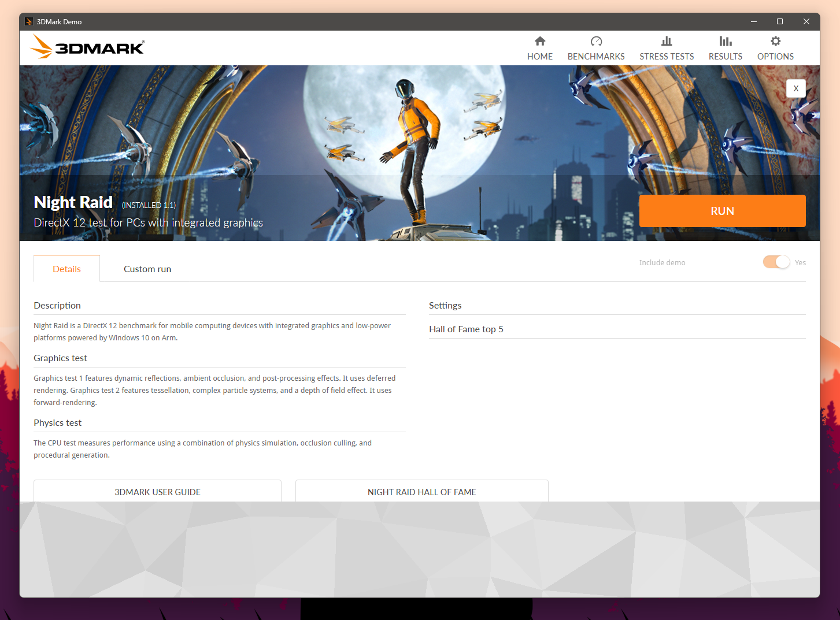Viewport: 840px width, 620px height.
Task: Switch to the Custom run tab
Action: (x=147, y=269)
